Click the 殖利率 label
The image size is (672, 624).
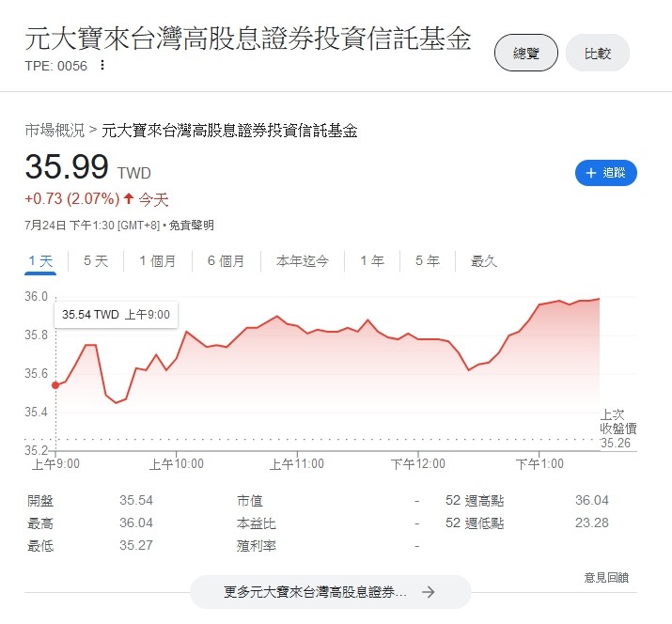coord(257,546)
